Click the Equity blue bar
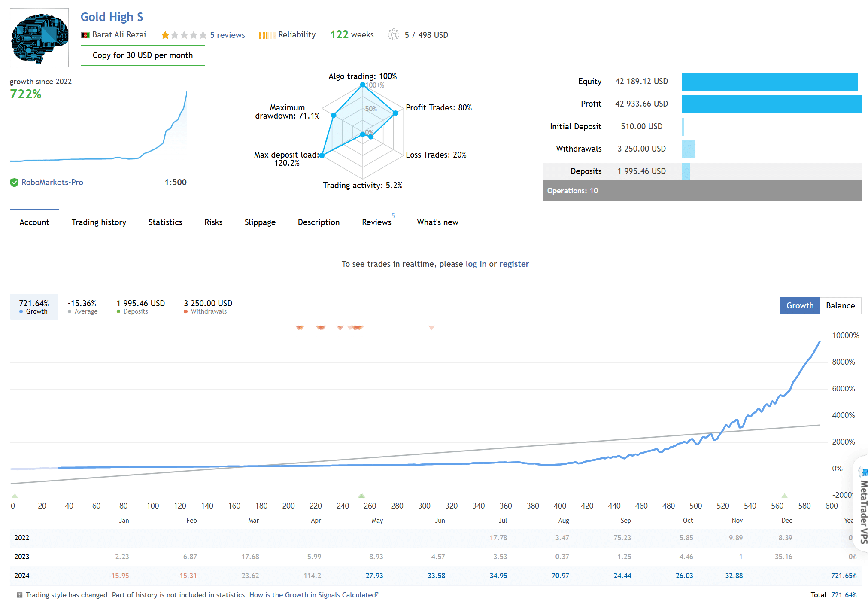This screenshot has width=868, height=603. coord(769,82)
